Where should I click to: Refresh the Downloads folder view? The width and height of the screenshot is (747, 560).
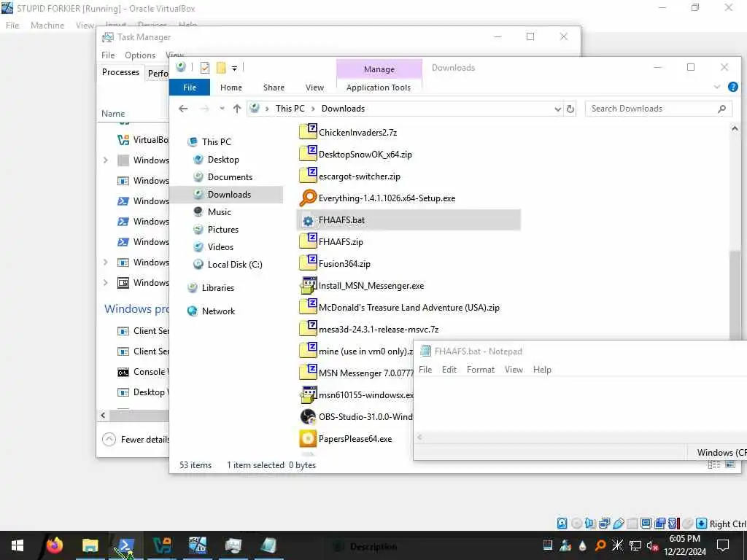[570, 109]
